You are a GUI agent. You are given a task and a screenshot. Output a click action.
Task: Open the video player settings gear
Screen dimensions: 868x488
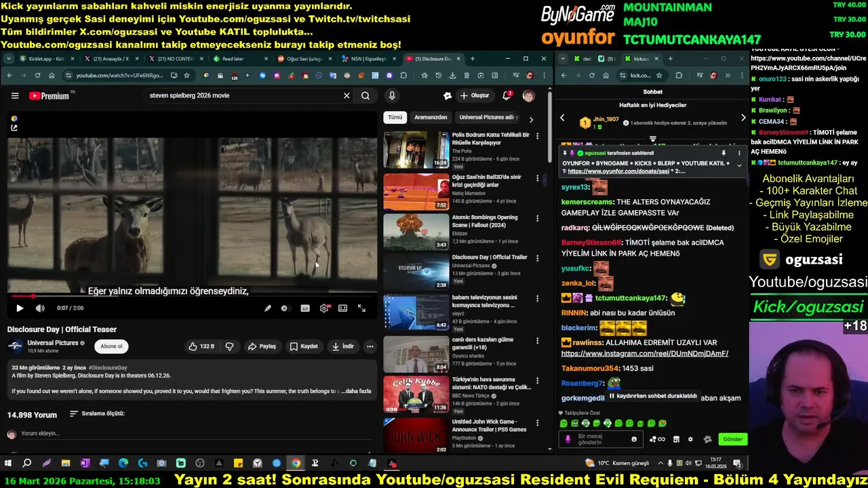click(324, 308)
